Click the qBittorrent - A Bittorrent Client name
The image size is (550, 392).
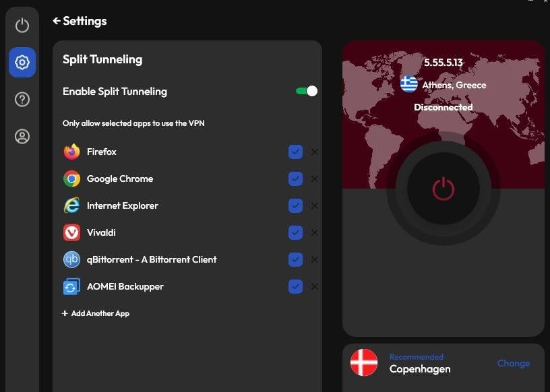click(x=152, y=260)
